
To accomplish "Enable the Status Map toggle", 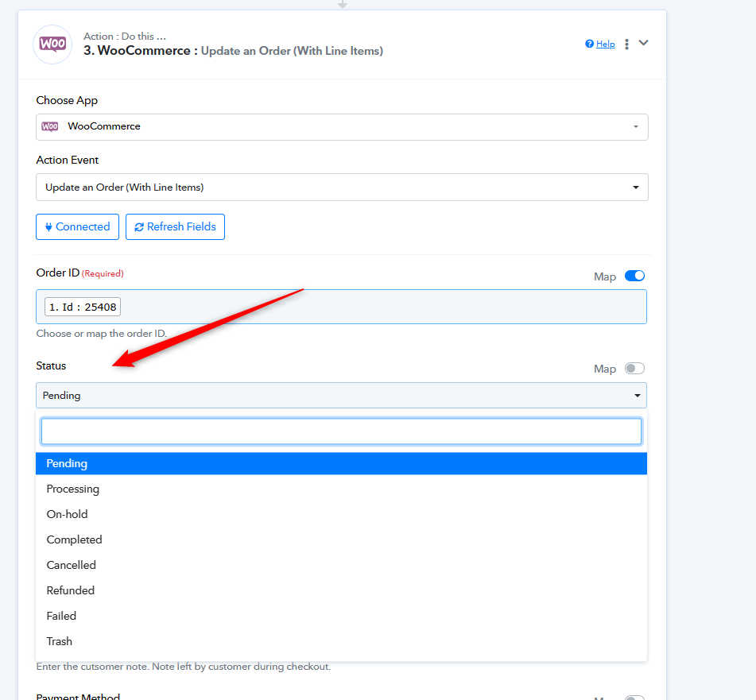I will (634, 369).
